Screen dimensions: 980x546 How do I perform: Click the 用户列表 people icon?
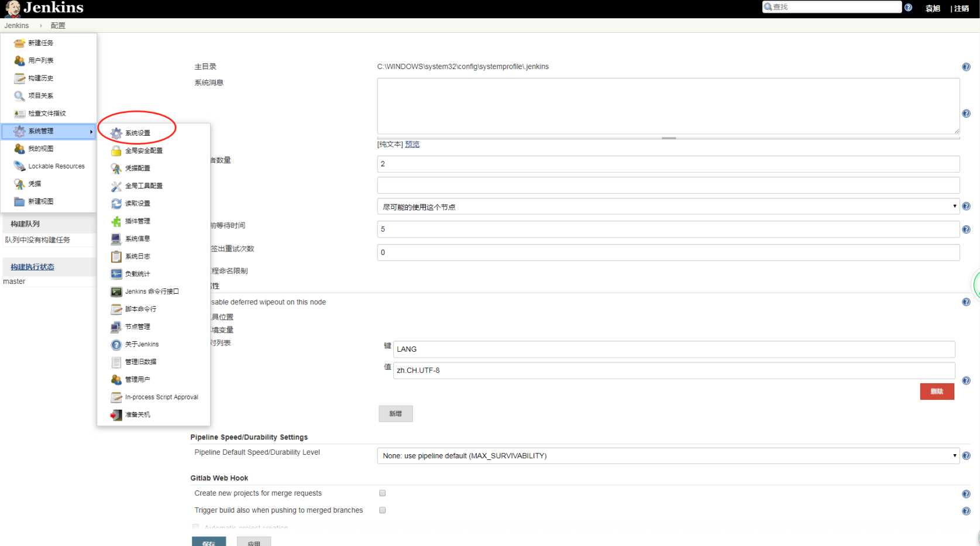tap(19, 60)
